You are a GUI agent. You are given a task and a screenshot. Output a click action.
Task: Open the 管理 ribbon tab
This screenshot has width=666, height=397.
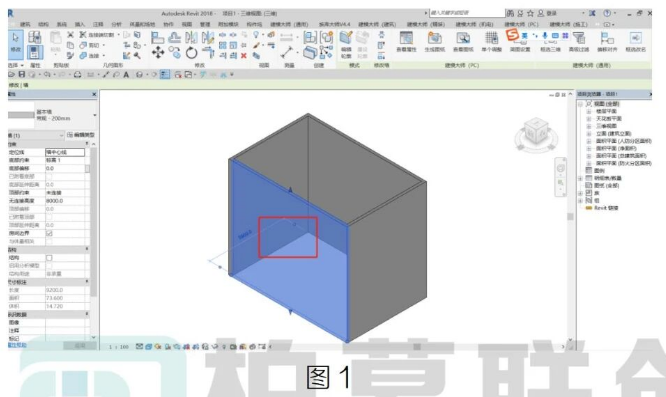point(205,25)
